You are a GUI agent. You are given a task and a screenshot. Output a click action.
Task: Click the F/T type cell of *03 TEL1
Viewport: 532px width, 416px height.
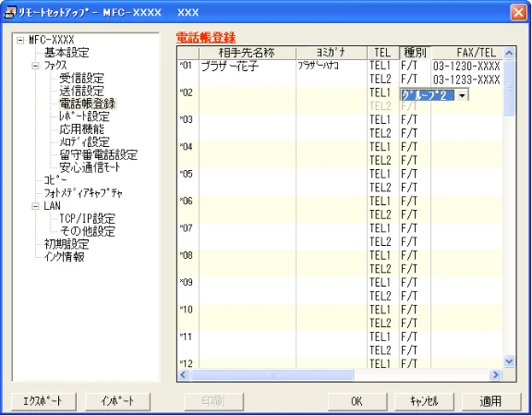[x=415, y=120]
